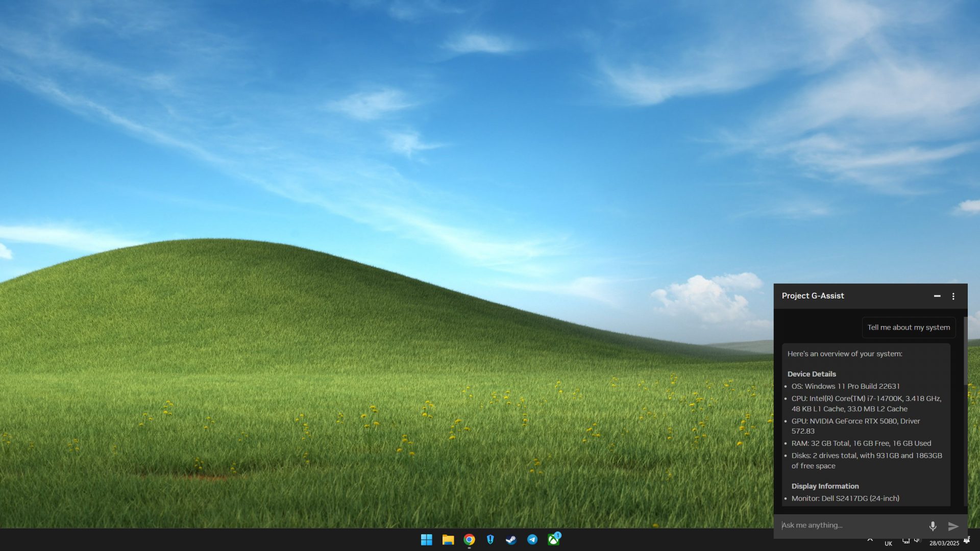Launch File Explorer from the taskbar
Viewport: 980px width, 551px height.
click(448, 540)
